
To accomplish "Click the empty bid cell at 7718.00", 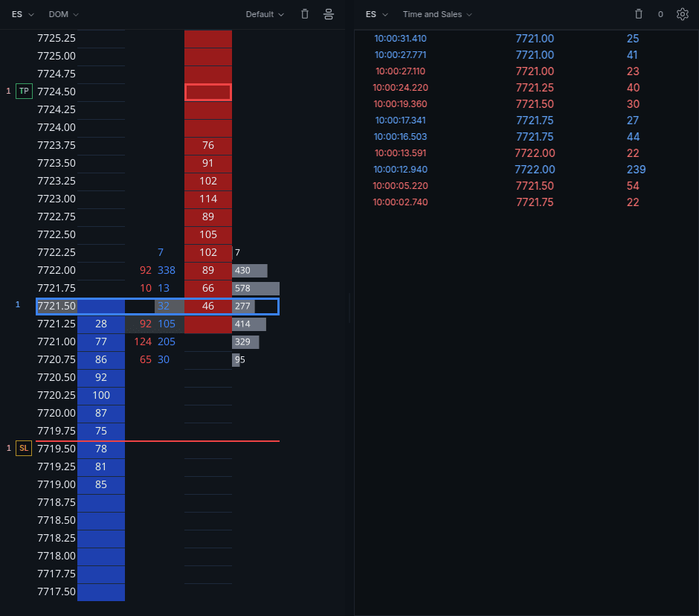I will point(101,556).
